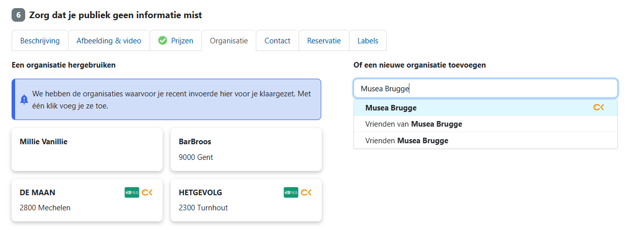This screenshot has height=230, width=644.
Task: Click the step number 6 badge
Action: click(x=18, y=15)
